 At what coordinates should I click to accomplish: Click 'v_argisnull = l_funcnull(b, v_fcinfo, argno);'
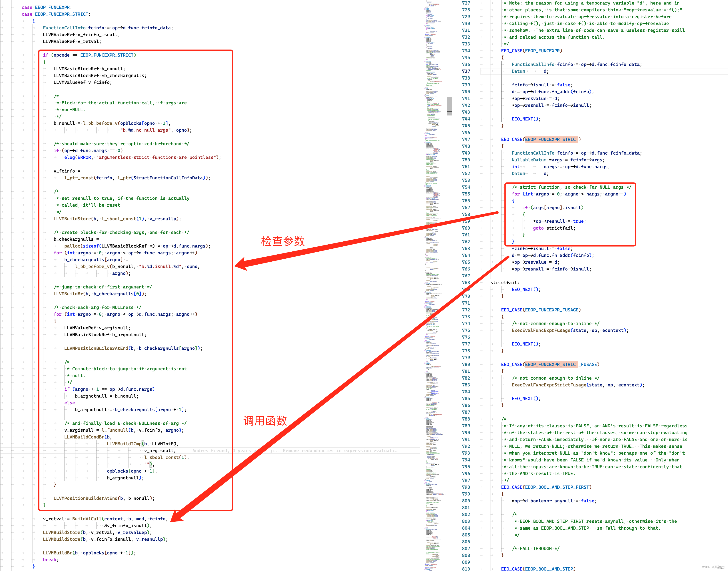pyautogui.click(x=124, y=430)
